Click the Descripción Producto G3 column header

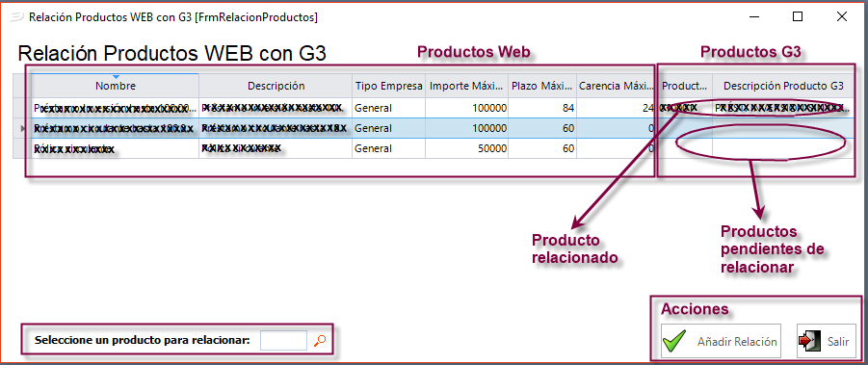tap(783, 86)
